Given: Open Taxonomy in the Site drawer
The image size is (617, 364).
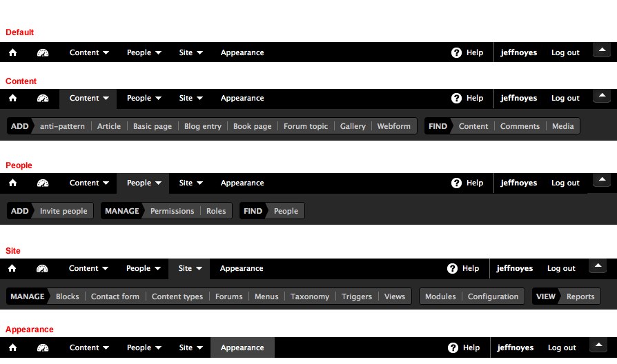Looking at the screenshot, I should (310, 296).
